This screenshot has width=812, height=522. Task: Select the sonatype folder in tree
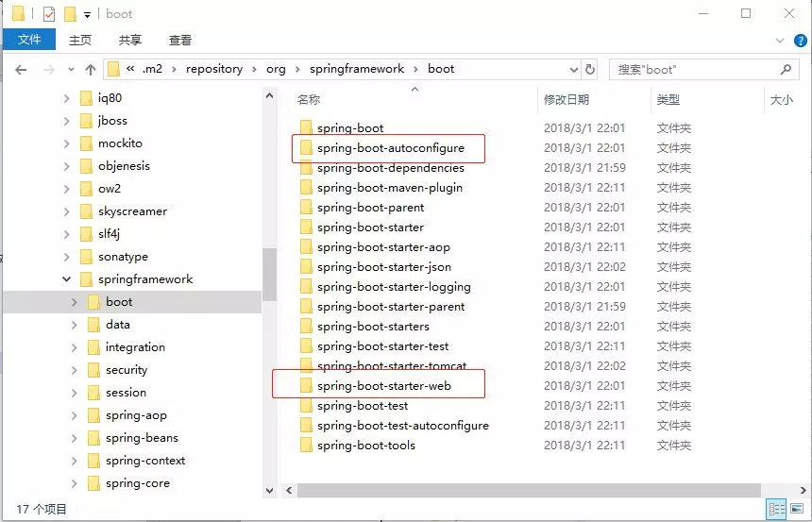pyautogui.click(x=123, y=257)
